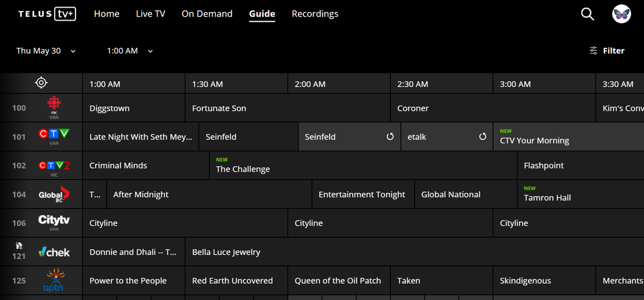The image size is (644, 300).
Task: Select the Global BC channel logo
Action: tap(54, 194)
